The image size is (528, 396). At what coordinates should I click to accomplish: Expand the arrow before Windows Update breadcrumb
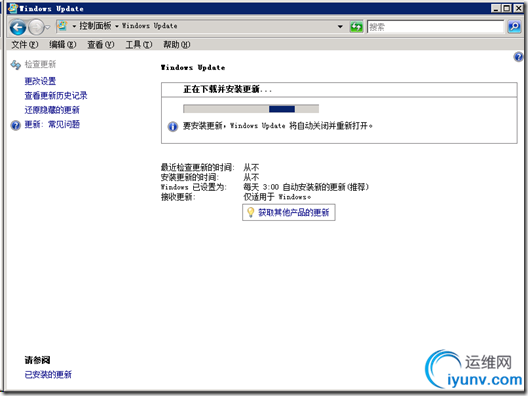(117, 26)
